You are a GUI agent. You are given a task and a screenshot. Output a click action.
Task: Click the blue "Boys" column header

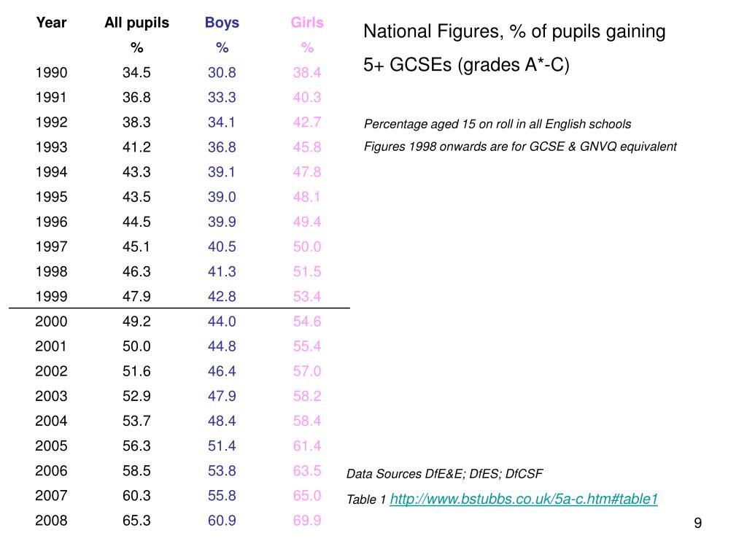[x=222, y=23]
